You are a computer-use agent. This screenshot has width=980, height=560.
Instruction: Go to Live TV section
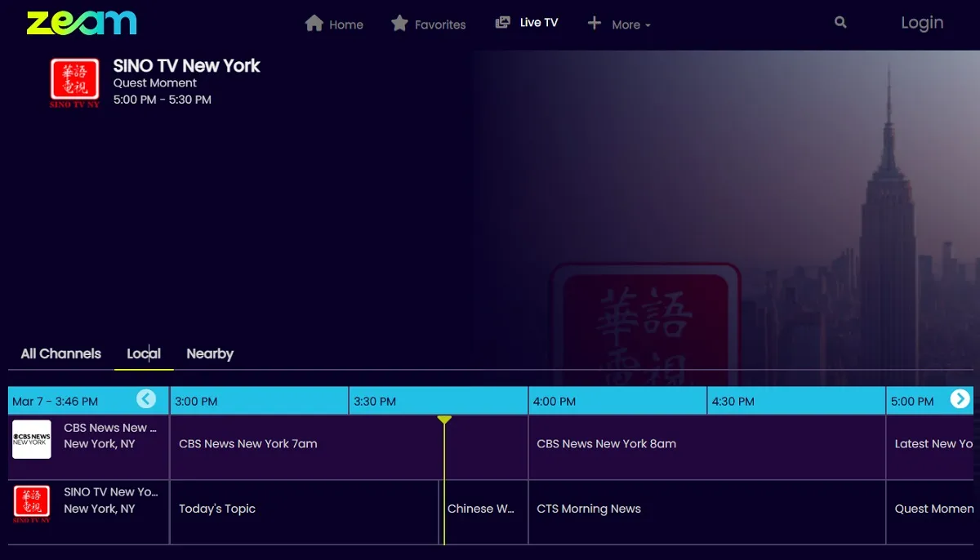click(x=527, y=23)
